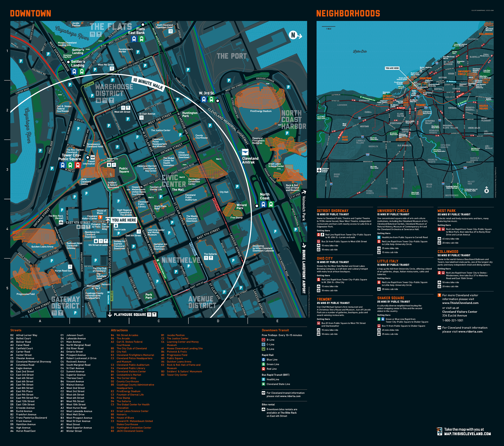Viewport: 504px width, 446px height.
Task: Click the RTA transit information icon in Downtown Transit
Action: tap(263, 393)
